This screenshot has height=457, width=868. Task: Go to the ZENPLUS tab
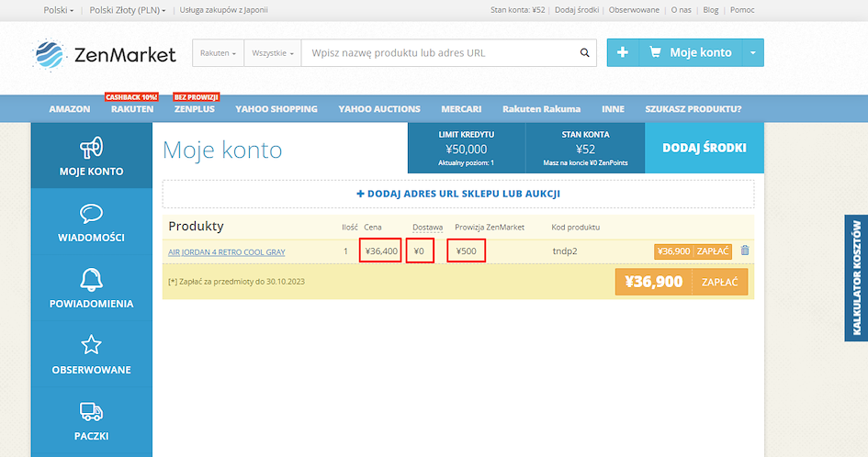coord(195,109)
